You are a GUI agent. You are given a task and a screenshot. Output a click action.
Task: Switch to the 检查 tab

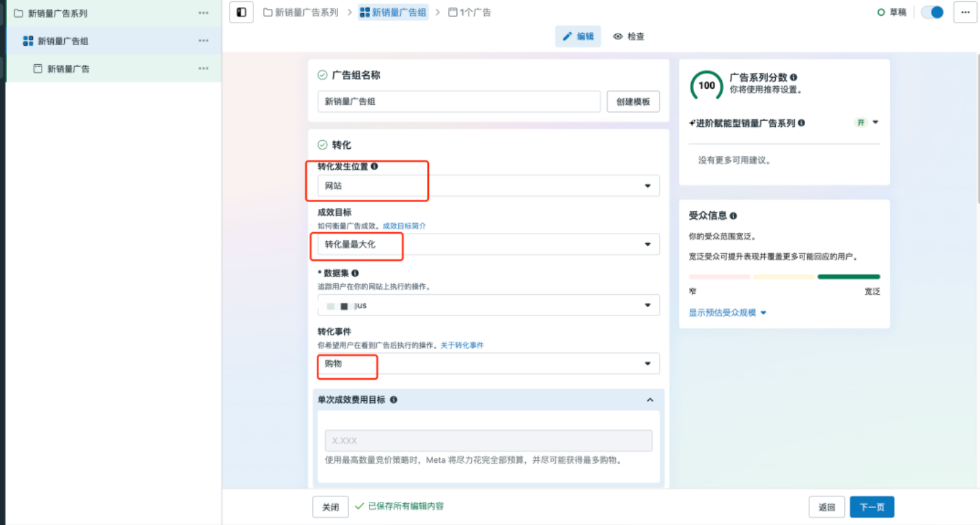628,36
